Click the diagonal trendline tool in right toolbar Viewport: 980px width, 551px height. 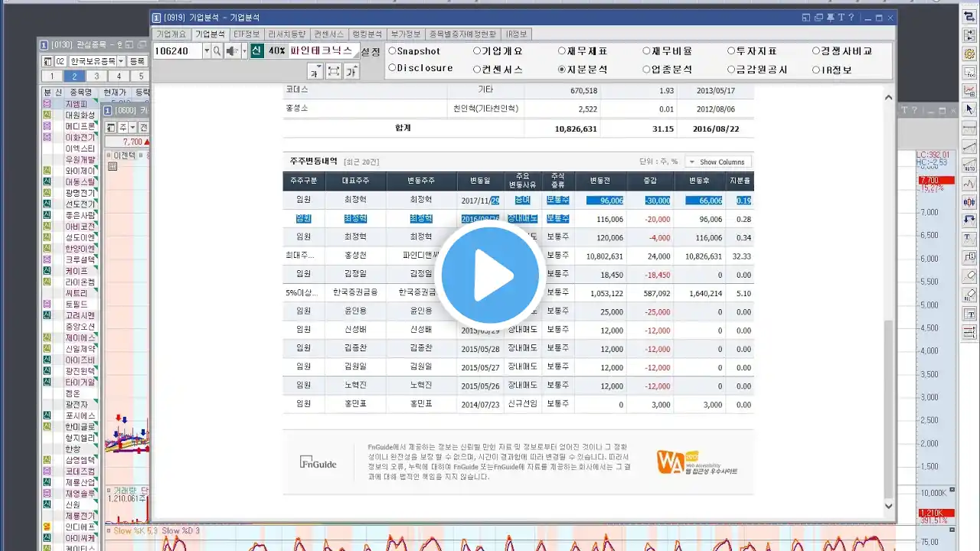click(x=969, y=147)
